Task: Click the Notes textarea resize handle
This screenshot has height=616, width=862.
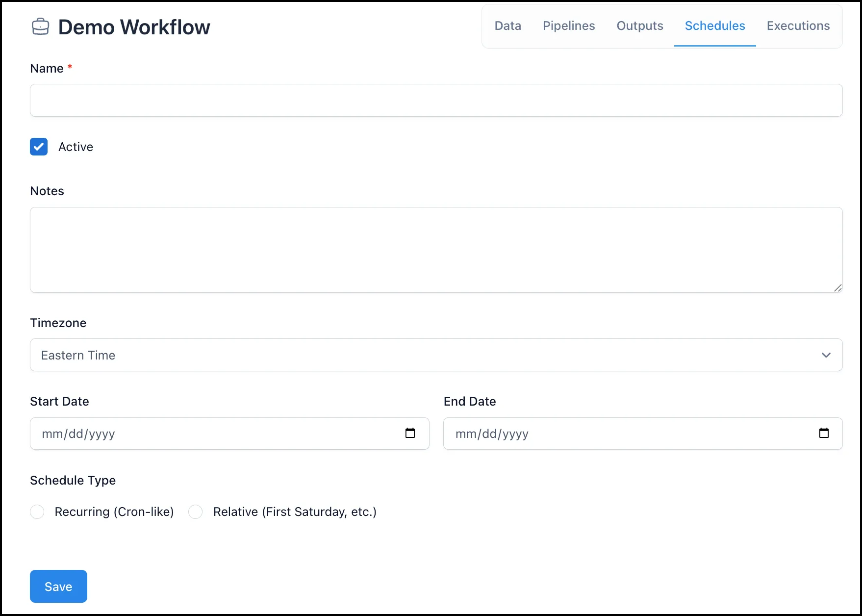Action: (837, 288)
